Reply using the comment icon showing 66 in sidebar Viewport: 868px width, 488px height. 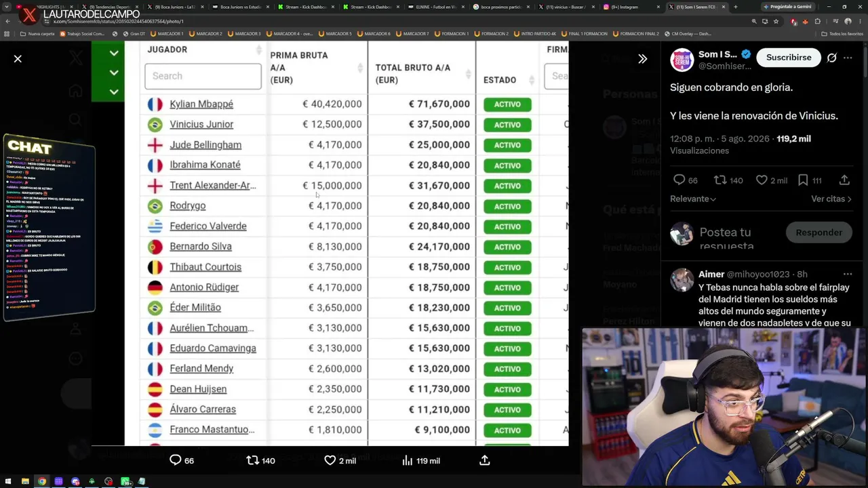tap(679, 180)
